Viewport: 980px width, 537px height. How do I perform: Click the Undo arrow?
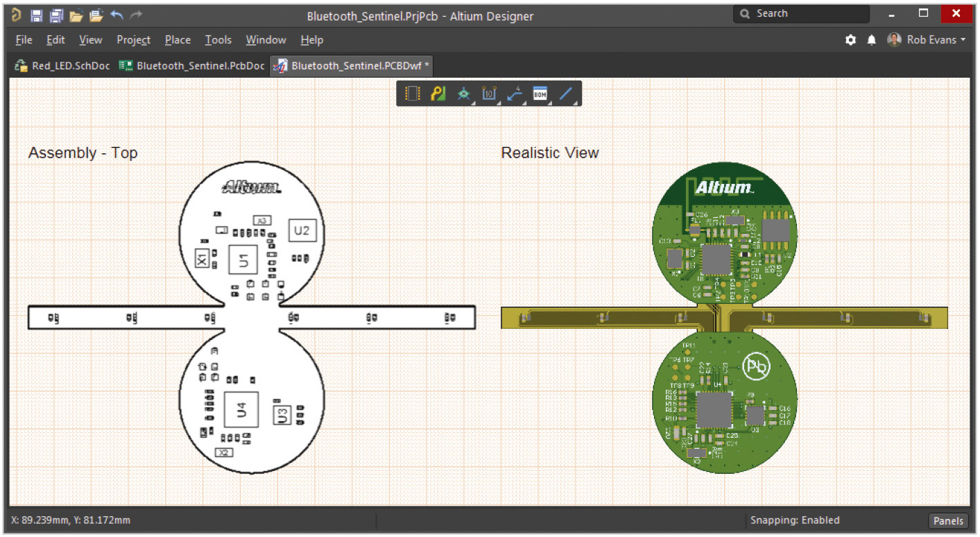point(117,15)
